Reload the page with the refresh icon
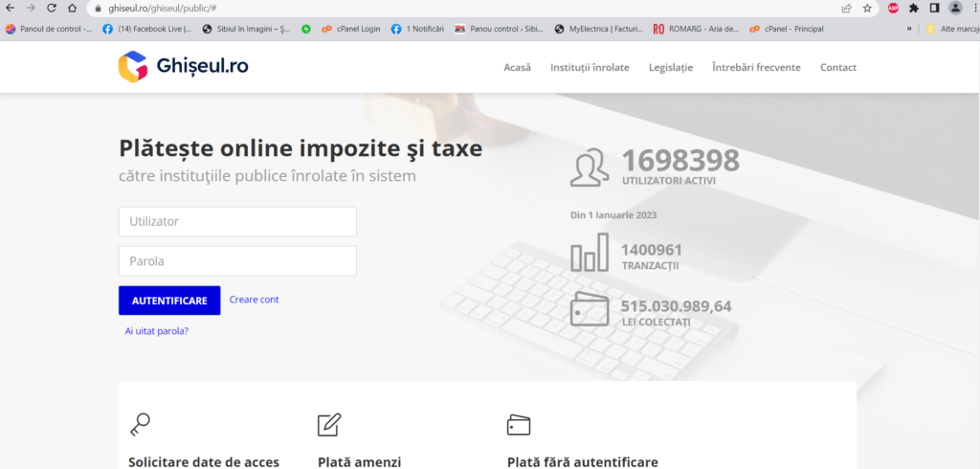 52,8
